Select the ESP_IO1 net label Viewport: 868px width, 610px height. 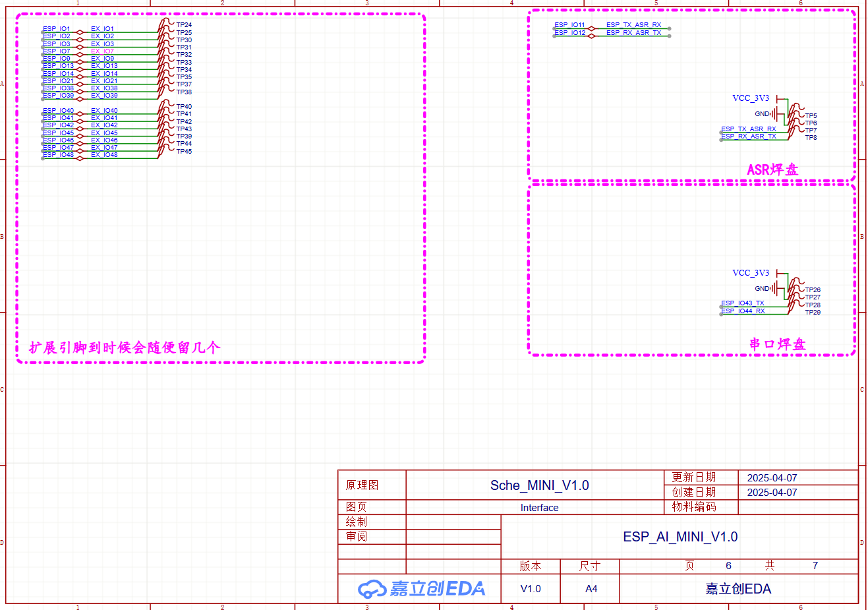click(x=57, y=29)
